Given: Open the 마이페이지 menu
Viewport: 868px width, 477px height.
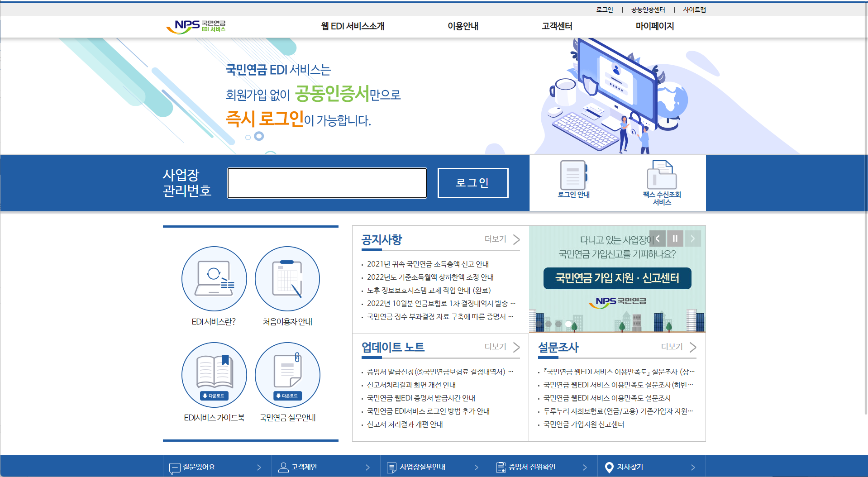Looking at the screenshot, I should tap(655, 26).
